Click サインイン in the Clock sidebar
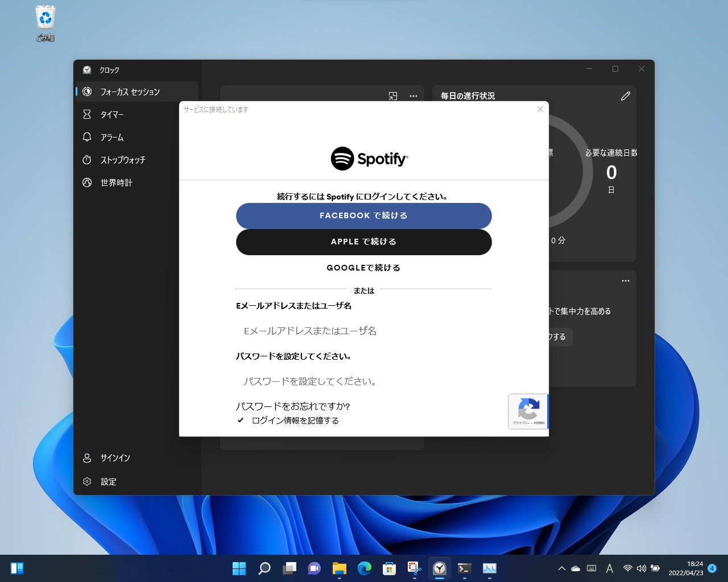This screenshot has height=582, width=728. [137, 458]
